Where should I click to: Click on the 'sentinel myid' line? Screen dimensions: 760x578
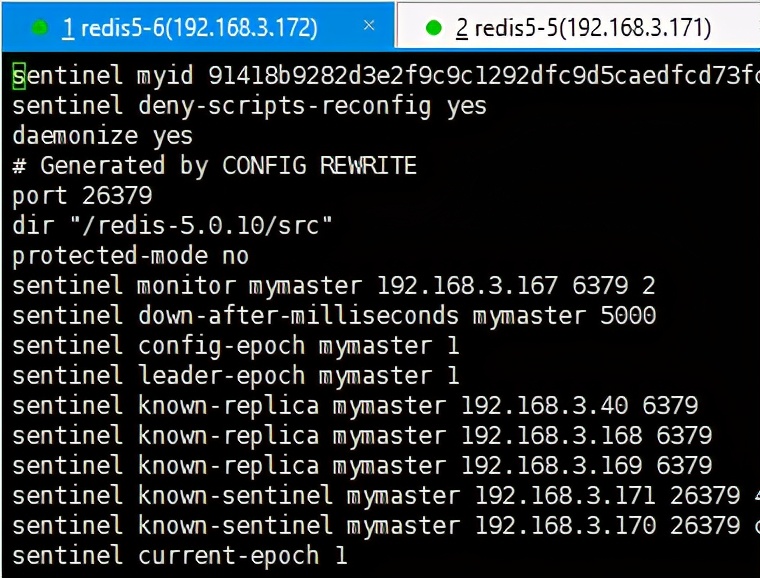(386, 76)
